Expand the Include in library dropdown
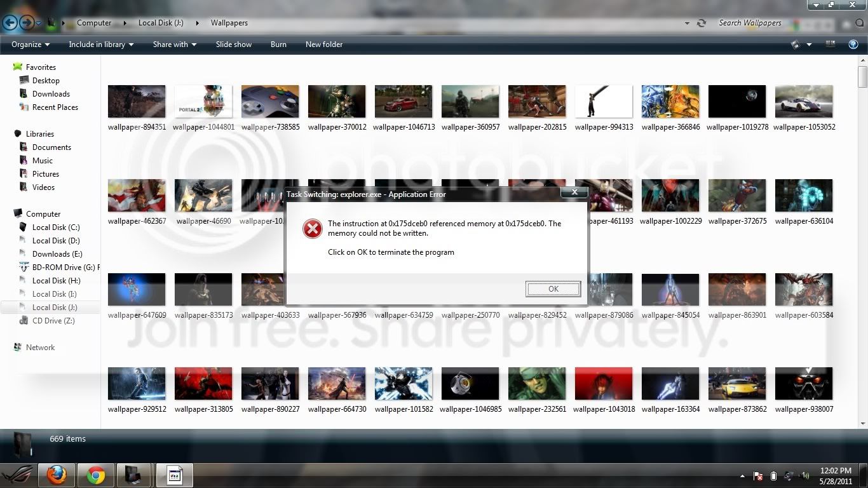868x488 pixels. point(101,44)
